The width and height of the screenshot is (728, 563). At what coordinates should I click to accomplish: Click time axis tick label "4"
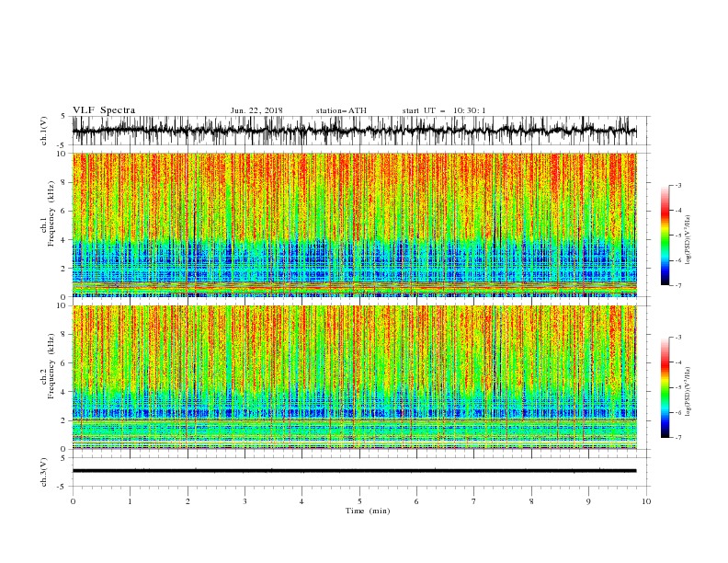301,501
